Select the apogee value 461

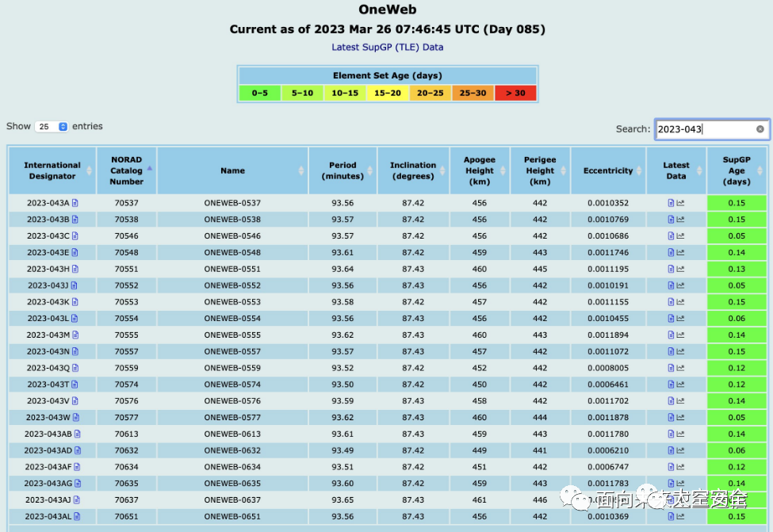click(x=480, y=500)
